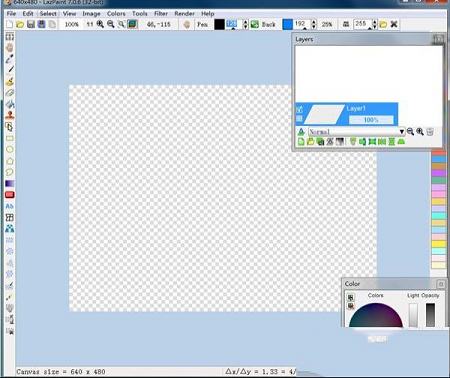Image resolution: width=450 pixels, height=378 pixels.
Task: Step the back color 192 value arrows
Action: pyautogui.click(x=314, y=24)
